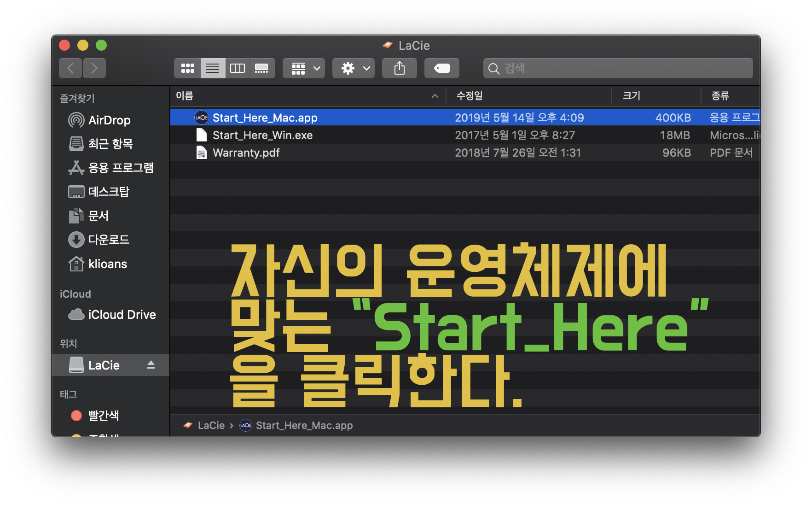
Task: Click into the 검색 search field
Action: point(618,69)
